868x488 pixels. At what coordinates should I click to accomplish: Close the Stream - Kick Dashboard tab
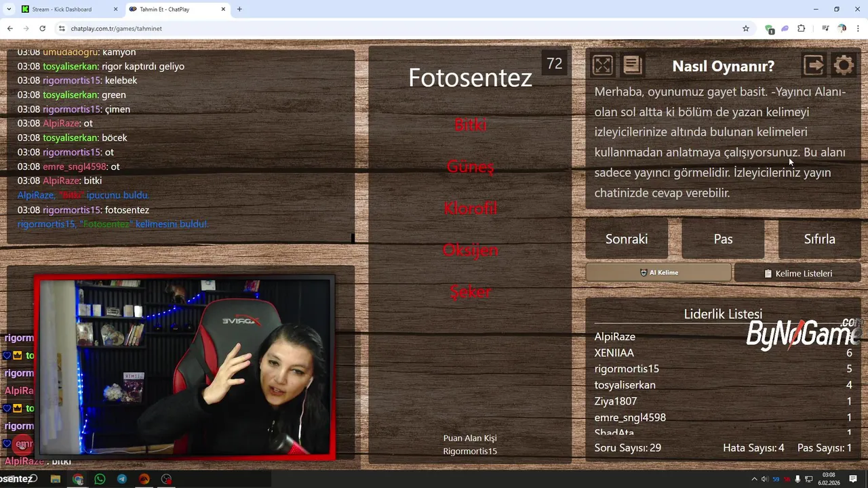[115, 9]
